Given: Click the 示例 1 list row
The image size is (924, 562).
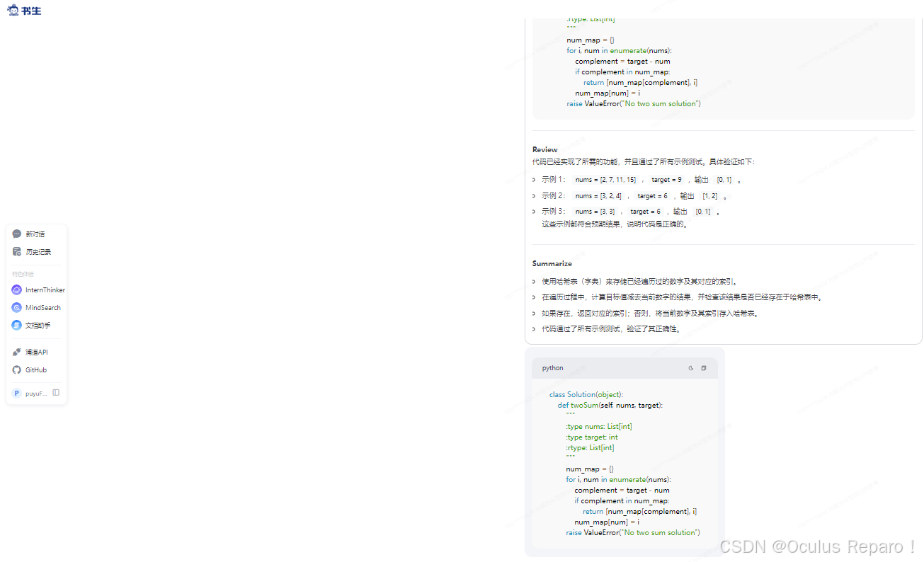Looking at the screenshot, I should (637, 180).
